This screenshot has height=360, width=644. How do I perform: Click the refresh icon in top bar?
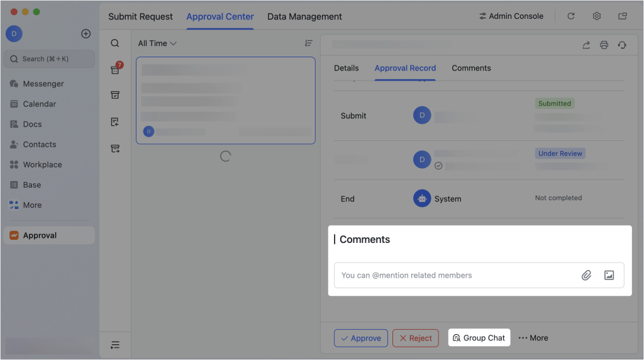(571, 16)
